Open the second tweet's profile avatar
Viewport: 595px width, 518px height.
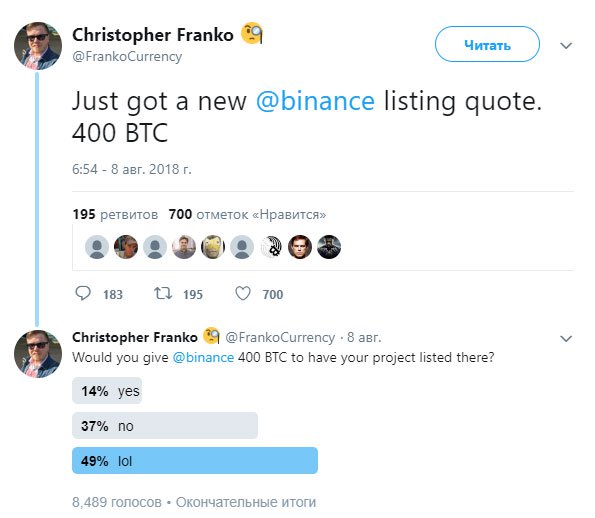tap(38, 354)
